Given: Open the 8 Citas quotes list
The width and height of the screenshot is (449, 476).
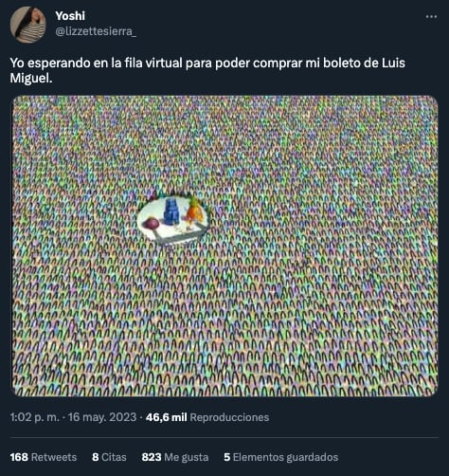Looking at the screenshot, I should click(x=109, y=457).
